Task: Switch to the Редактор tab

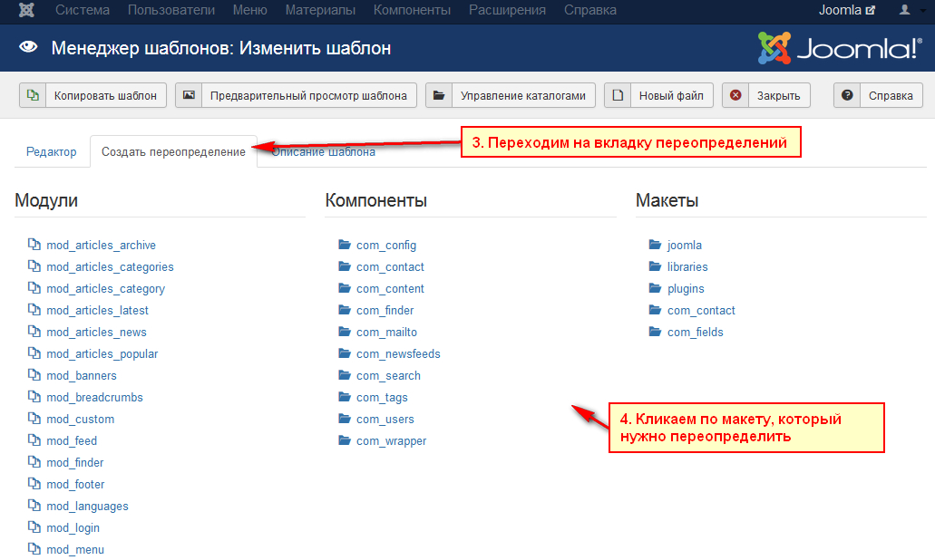Action: click(x=52, y=152)
